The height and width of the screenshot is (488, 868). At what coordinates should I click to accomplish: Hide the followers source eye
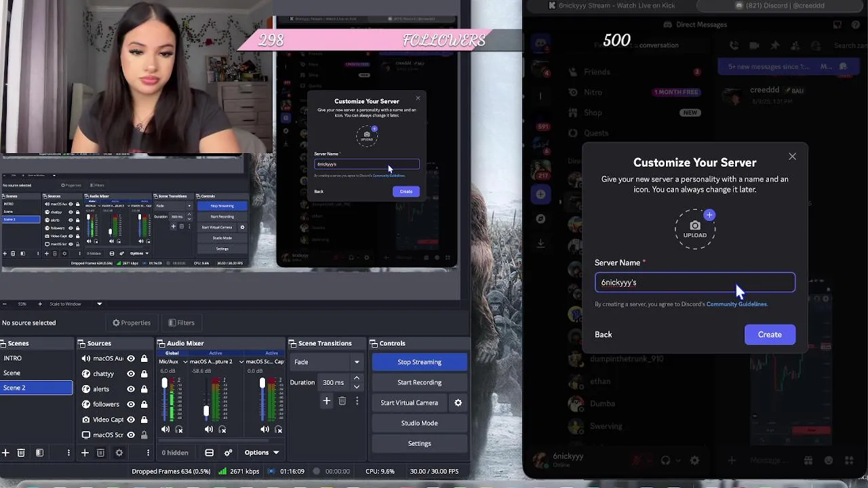click(x=131, y=404)
